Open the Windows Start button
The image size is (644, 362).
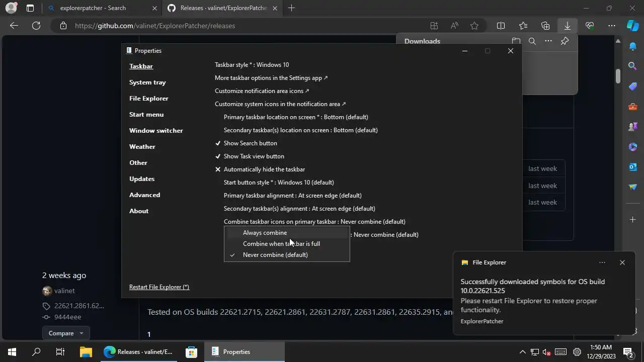click(x=12, y=352)
